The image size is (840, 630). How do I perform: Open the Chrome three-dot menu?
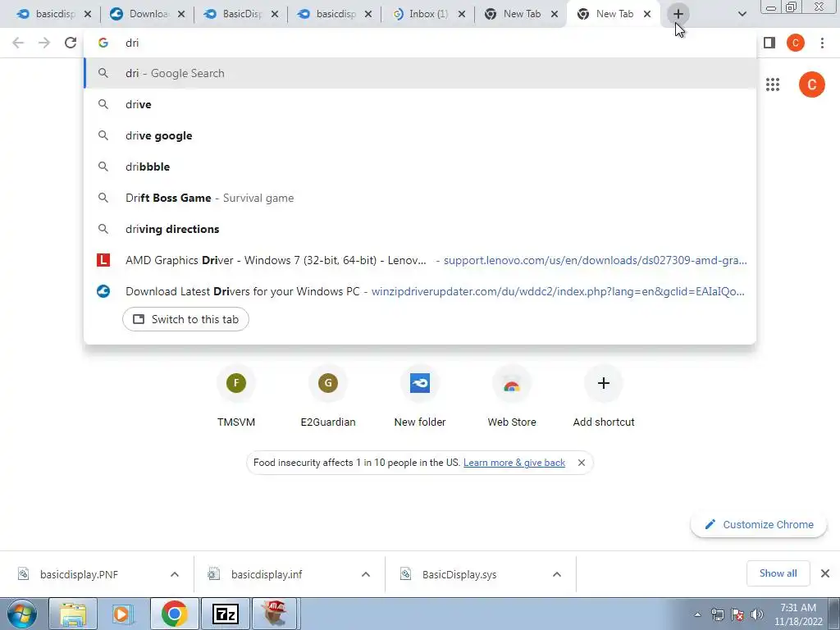pos(822,43)
